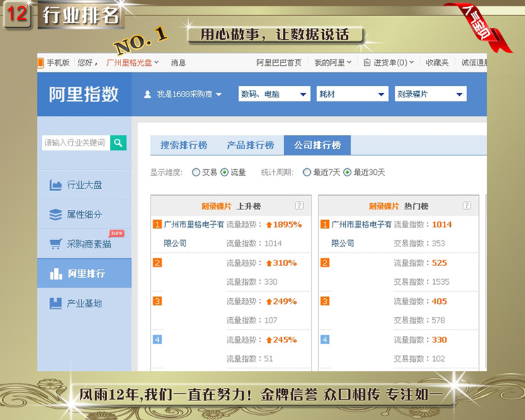525x420 pixels.
Task: Open the 刻录碟片 product dropdown
Action: [430, 94]
